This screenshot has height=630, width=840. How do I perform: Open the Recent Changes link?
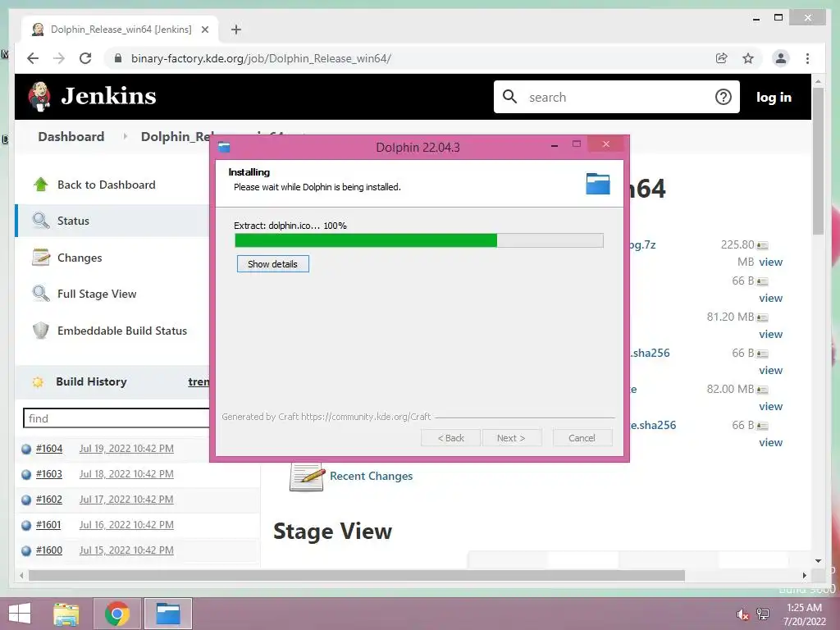372,476
